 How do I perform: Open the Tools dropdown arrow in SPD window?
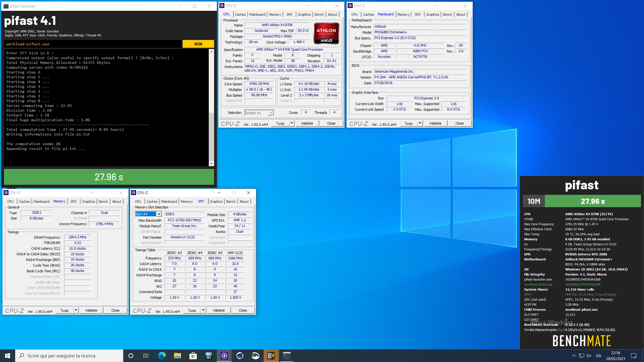203,310
